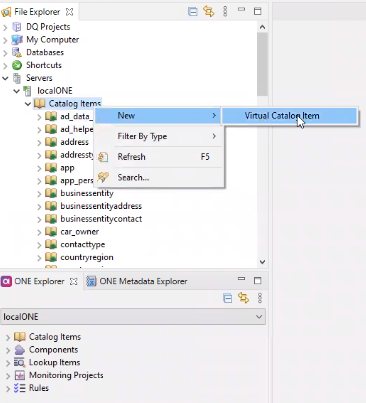This screenshot has height=403, width=366.
Task: Click File Explorer scrollbar up arrow
Action: [262, 27]
